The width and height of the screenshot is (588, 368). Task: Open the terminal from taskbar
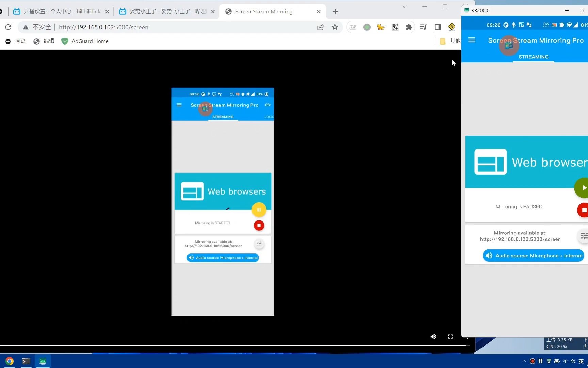point(26,361)
